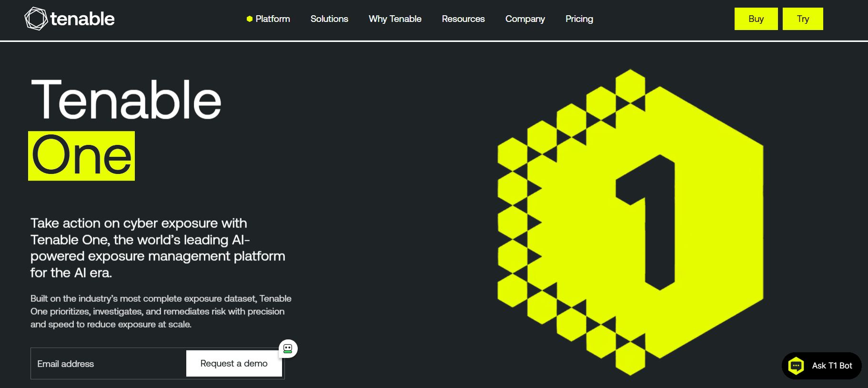The width and height of the screenshot is (868, 388).
Task: Click the robot face icon above demo button
Action: 288,348
